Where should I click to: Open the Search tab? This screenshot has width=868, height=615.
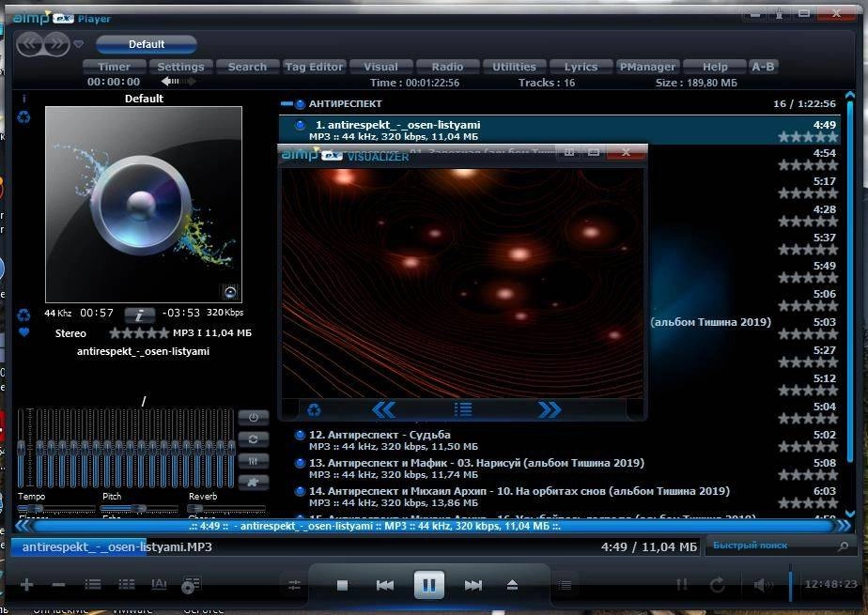[x=247, y=67]
